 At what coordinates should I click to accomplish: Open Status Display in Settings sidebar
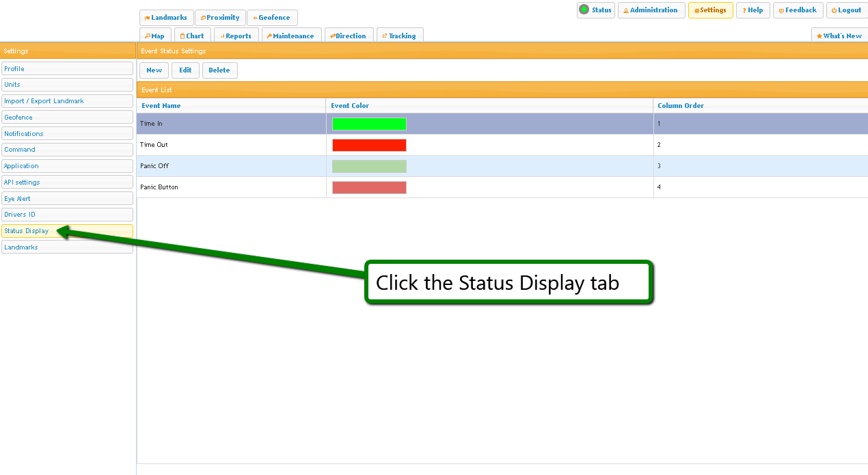27,231
